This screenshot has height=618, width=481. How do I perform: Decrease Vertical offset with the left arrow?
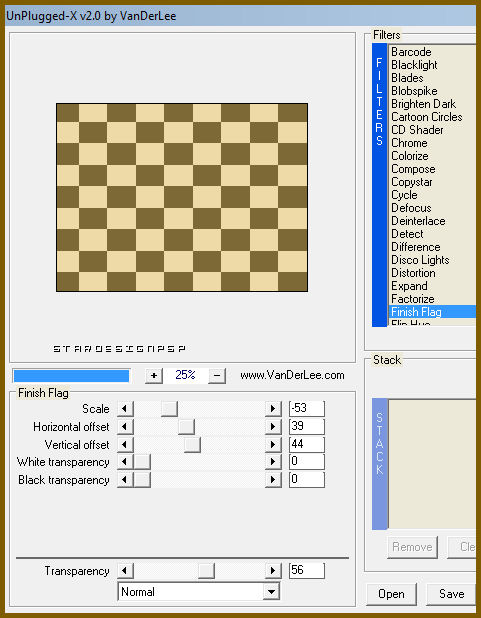pos(125,445)
